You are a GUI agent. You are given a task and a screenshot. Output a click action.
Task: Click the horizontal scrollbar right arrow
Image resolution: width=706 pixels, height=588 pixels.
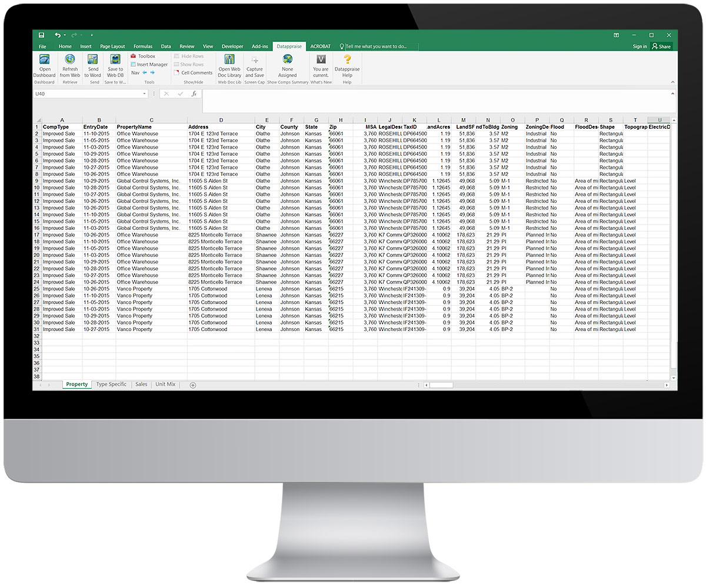tap(667, 385)
